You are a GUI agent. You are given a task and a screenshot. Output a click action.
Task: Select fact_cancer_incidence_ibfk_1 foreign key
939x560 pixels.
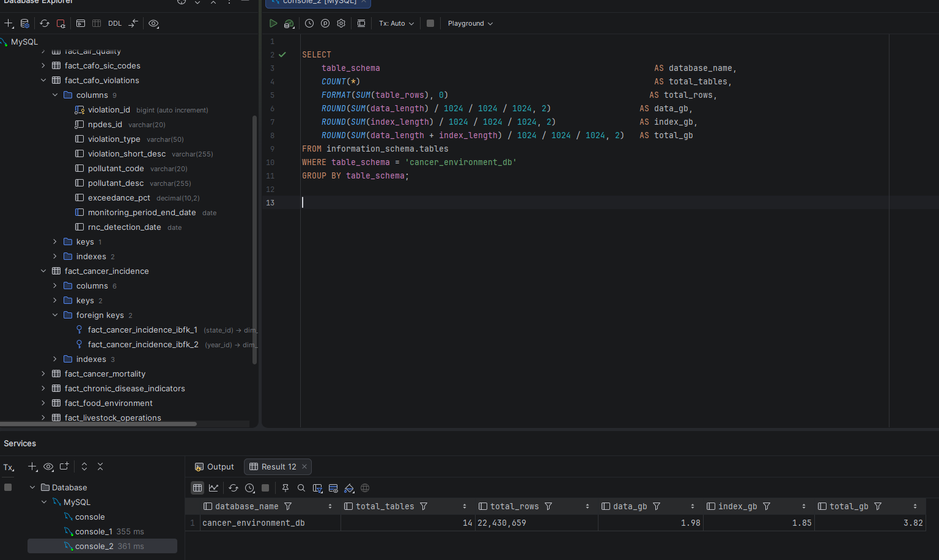142,330
